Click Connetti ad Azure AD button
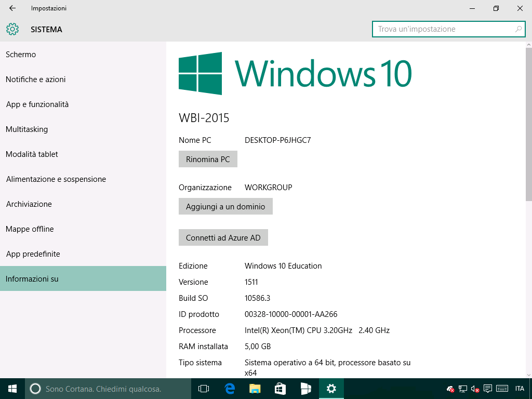Viewport: 532px width, 399px height. 223,237
